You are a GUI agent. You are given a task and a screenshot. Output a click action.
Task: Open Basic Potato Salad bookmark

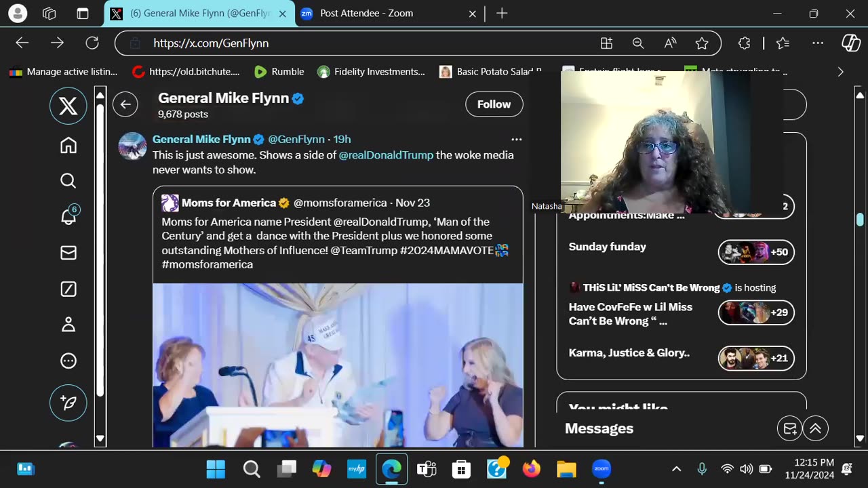pyautogui.click(x=492, y=72)
